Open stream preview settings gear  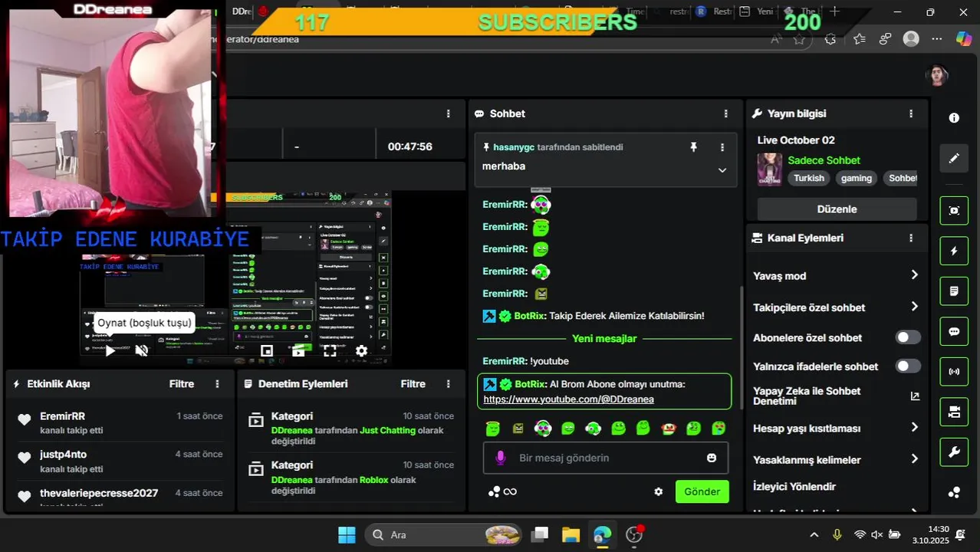click(361, 350)
